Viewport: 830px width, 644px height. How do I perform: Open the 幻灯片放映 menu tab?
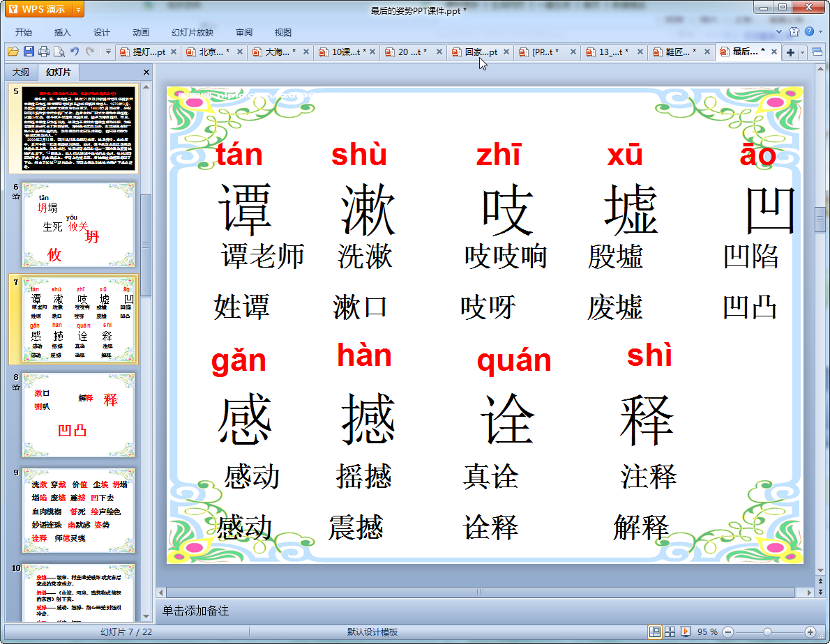point(193,32)
